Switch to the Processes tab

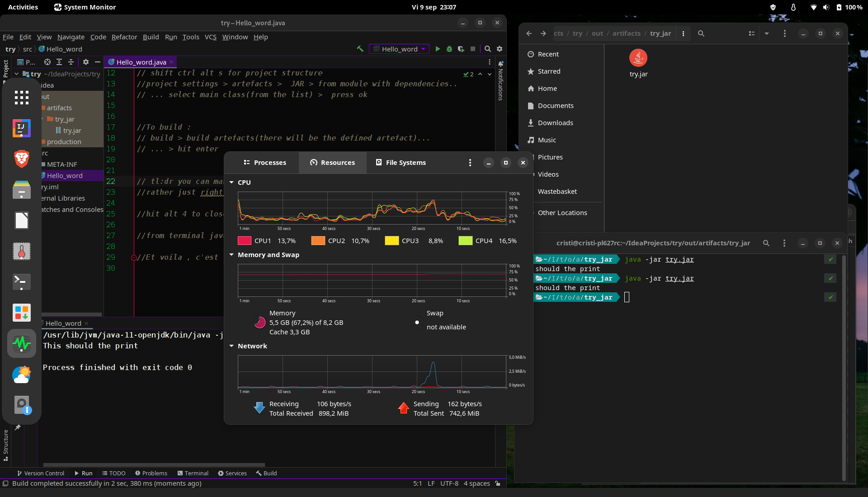[x=265, y=163]
